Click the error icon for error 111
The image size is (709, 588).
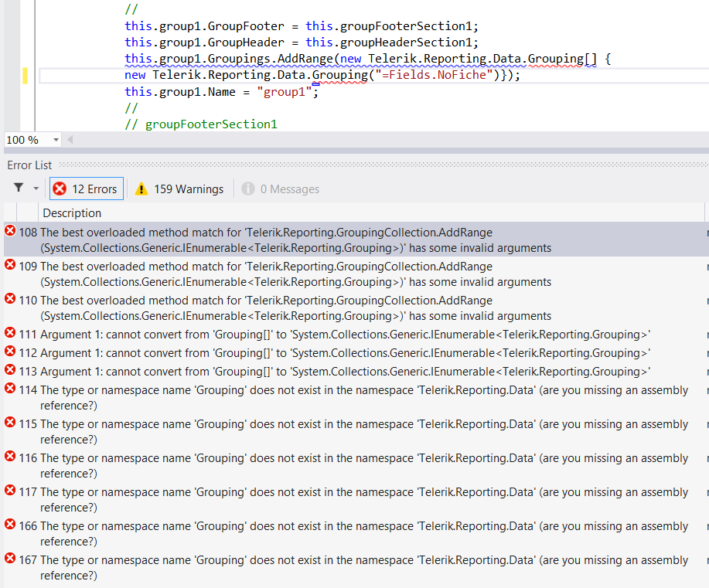click(x=10, y=333)
